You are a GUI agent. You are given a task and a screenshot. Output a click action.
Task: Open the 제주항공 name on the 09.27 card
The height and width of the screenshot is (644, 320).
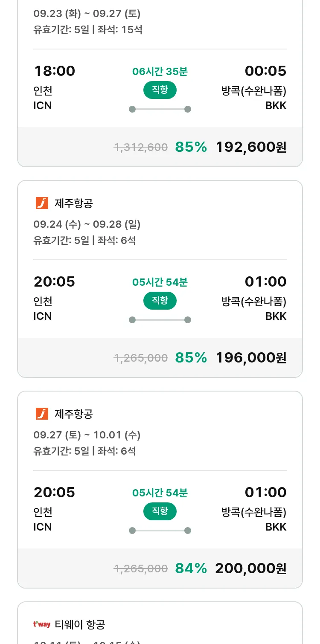click(74, 414)
